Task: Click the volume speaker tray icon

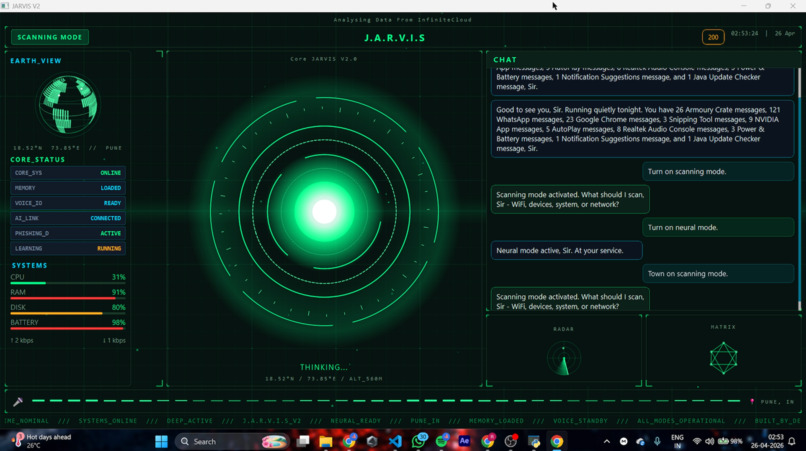Action: [x=710, y=441]
